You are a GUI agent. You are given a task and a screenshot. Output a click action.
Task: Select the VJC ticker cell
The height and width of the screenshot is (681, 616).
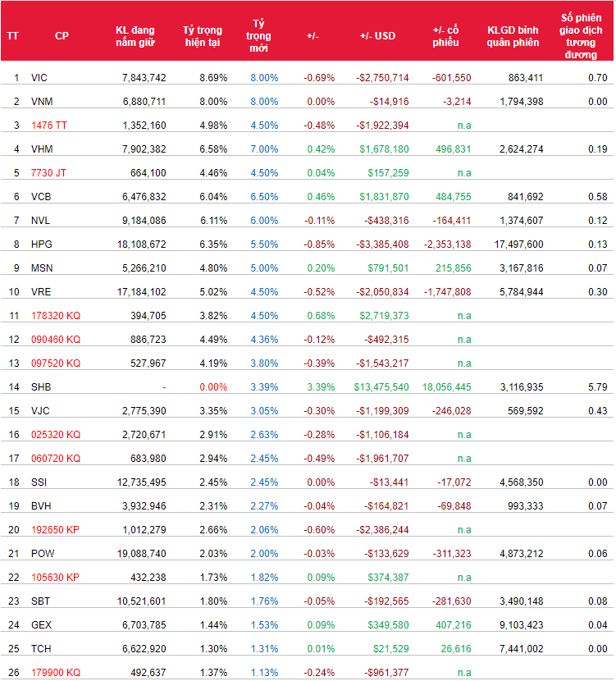[40, 411]
